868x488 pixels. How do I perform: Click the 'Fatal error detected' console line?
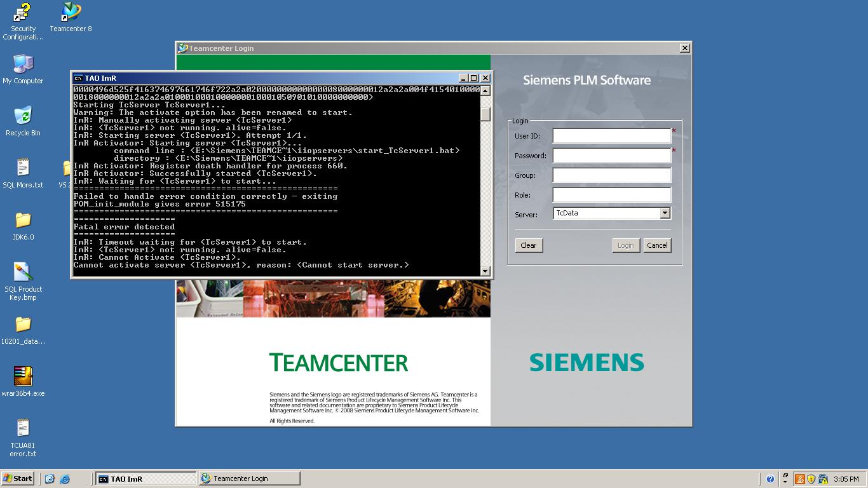coord(124,227)
